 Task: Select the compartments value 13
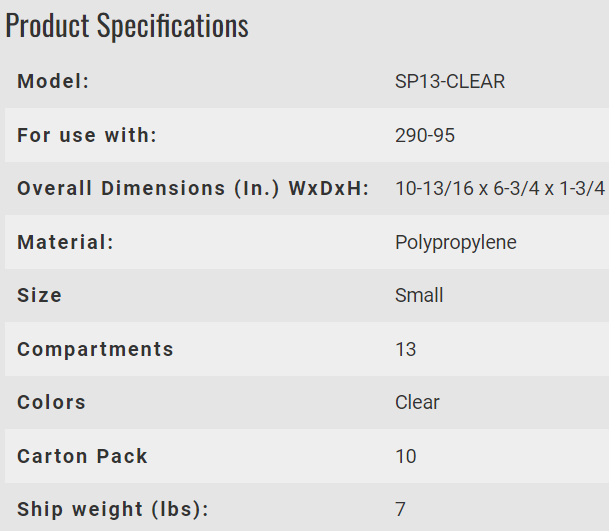406,349
